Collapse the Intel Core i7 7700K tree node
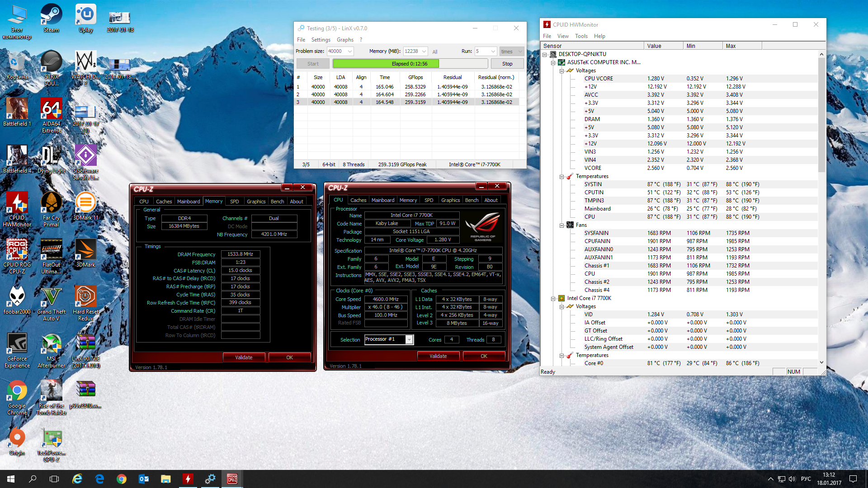 coord(553,299)
